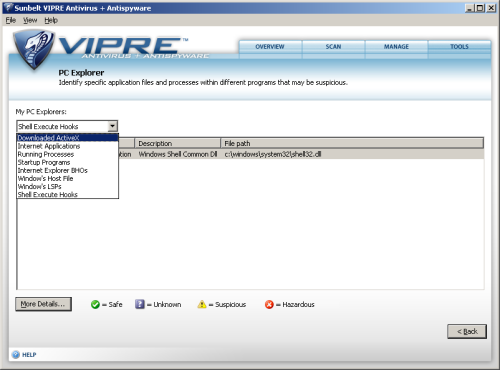Sort by the File path column header
Screen dimensions: 500x370
coord(352,143)
